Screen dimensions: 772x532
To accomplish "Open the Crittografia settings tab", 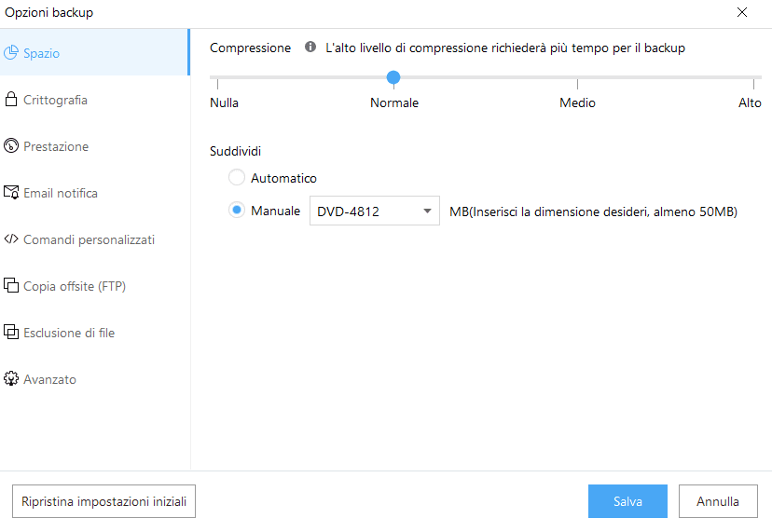I will pos(56,100).
